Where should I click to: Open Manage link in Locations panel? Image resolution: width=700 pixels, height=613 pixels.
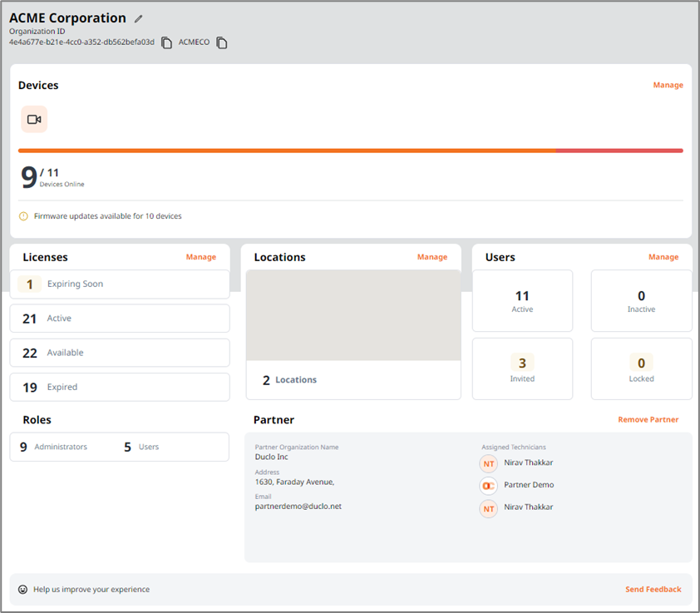431,257
